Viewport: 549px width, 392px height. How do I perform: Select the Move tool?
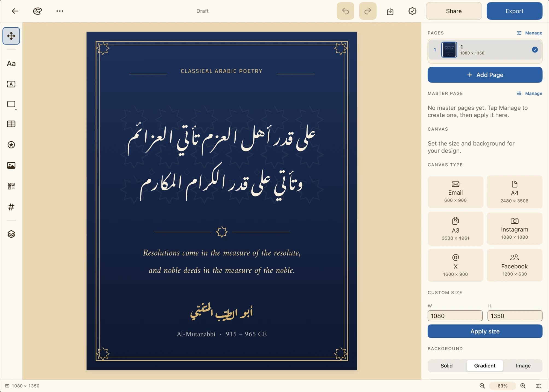(x=11, y=36)
